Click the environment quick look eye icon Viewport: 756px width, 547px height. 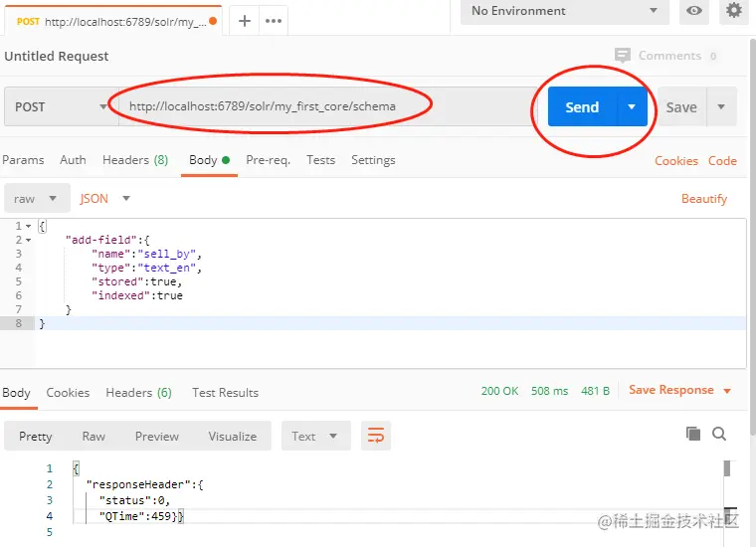[x=693, y=10]
